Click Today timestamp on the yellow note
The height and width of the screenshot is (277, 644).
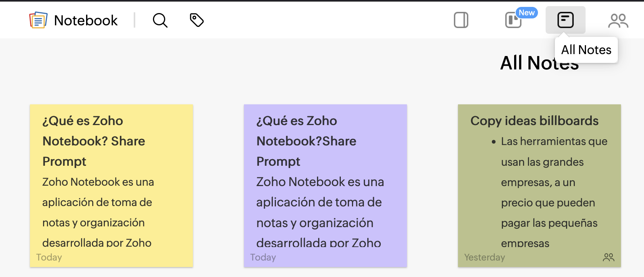click(x=49, y=257)
